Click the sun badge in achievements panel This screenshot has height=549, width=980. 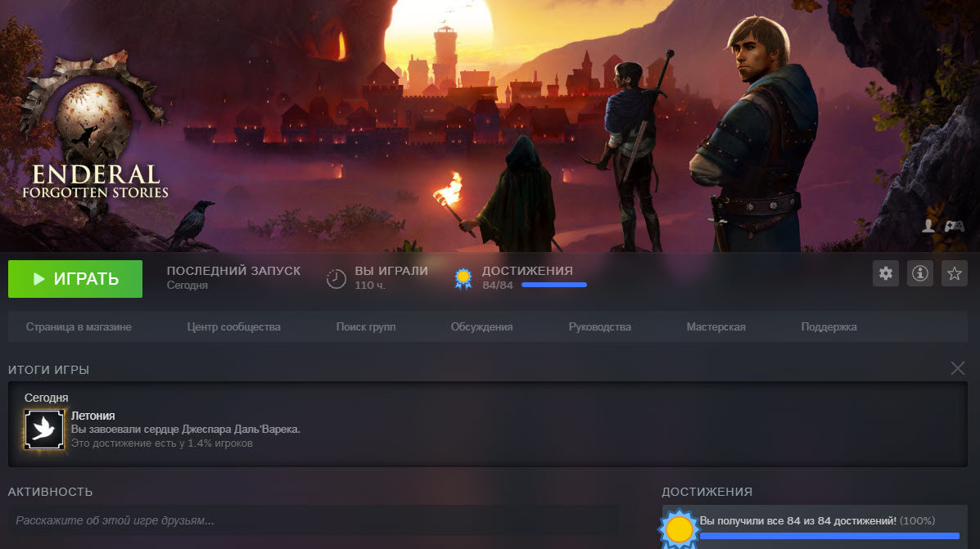[679, 529]
